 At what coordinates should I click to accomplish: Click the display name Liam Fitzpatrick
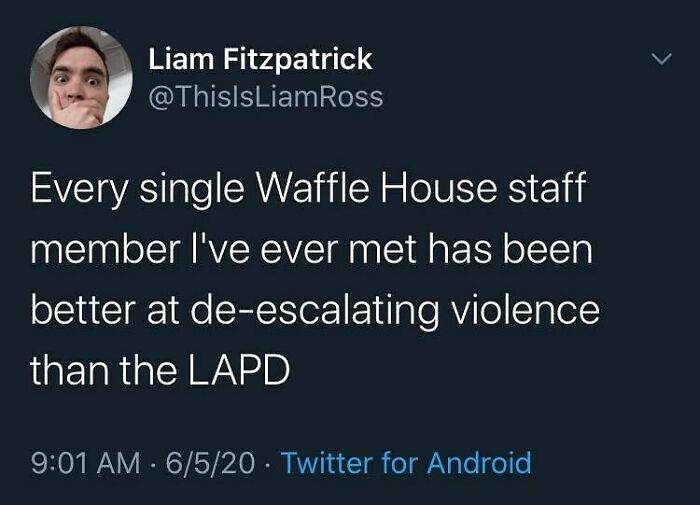point(260,59)
